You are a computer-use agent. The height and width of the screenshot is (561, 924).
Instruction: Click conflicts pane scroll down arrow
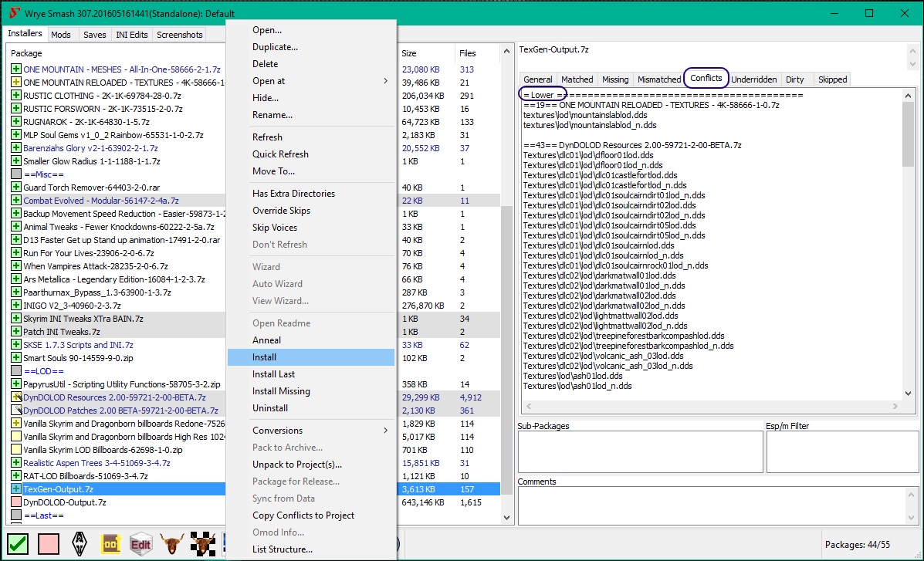(908, 393)
